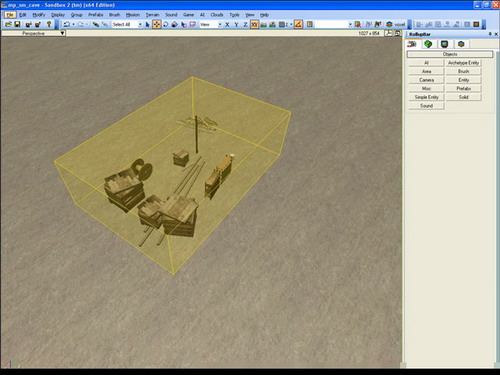Expand the Select All filter dropdown
This screenshot has height=375, width=500.
(140, 24)
